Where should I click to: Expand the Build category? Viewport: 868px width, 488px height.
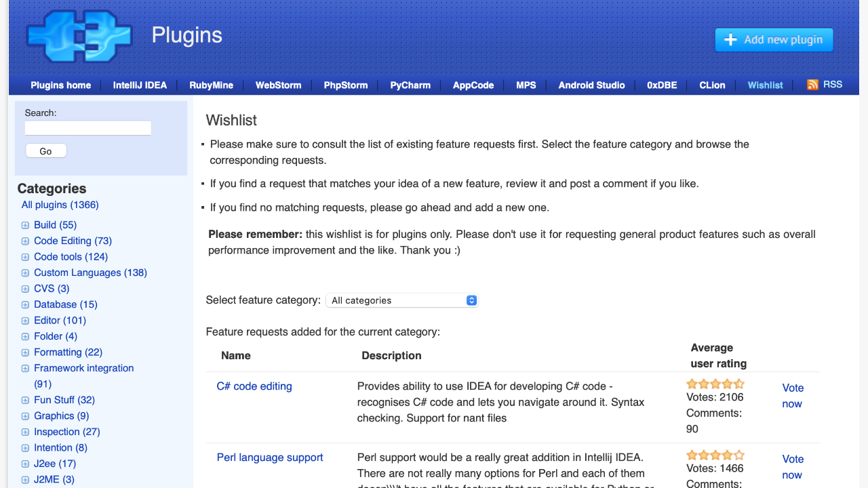pyautogui.click(x=25, y=225)
